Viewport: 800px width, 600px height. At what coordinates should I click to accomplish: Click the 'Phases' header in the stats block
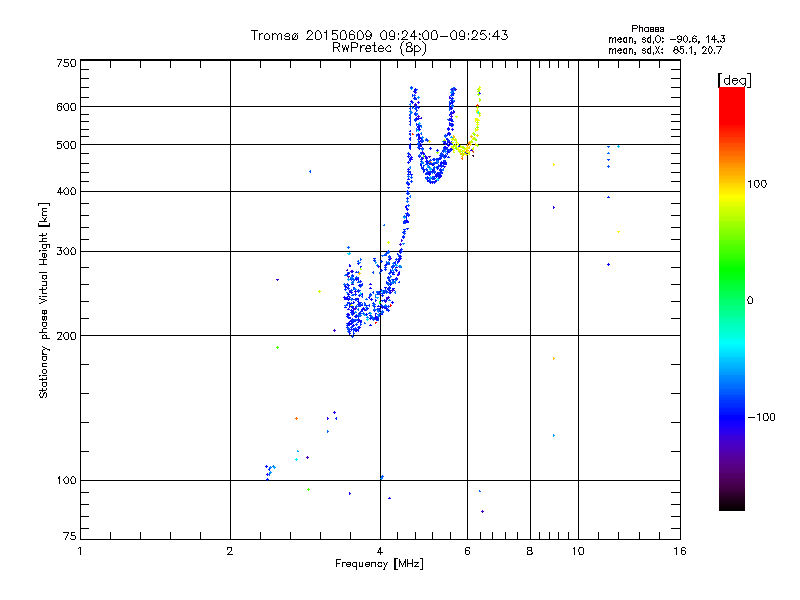647,29
